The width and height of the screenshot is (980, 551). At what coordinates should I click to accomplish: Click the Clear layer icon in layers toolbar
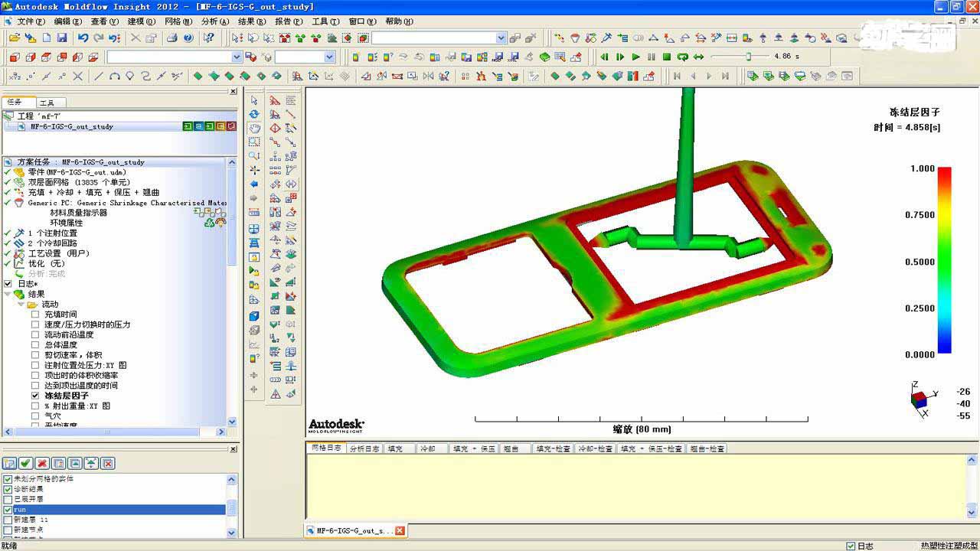click(108, 463)
